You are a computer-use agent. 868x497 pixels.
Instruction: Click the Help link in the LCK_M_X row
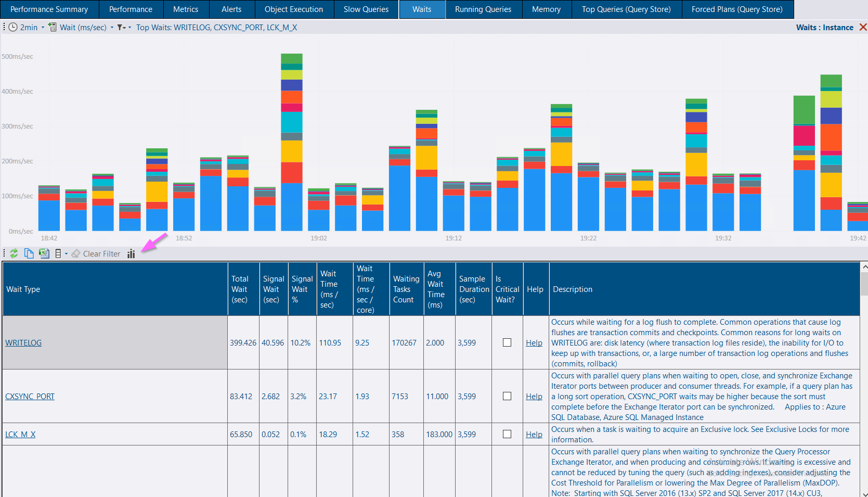coord(534,435)
